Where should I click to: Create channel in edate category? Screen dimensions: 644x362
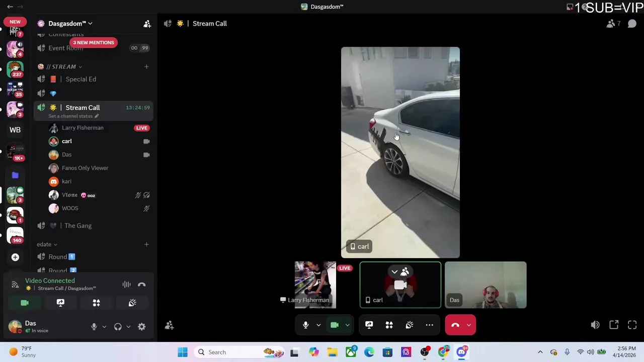coord(146,244)
